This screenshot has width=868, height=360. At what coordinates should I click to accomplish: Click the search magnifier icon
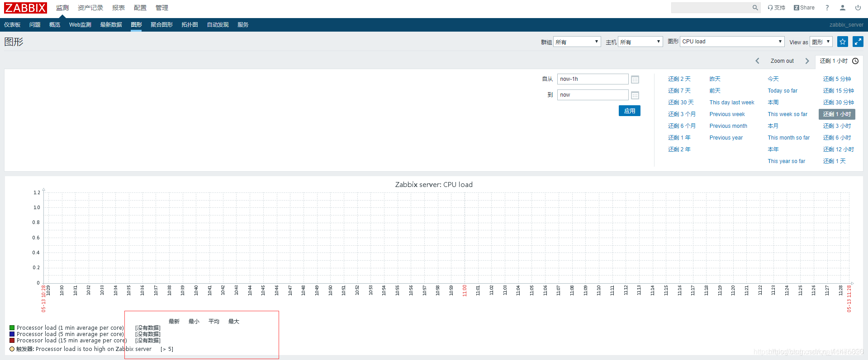pos(755,8)
